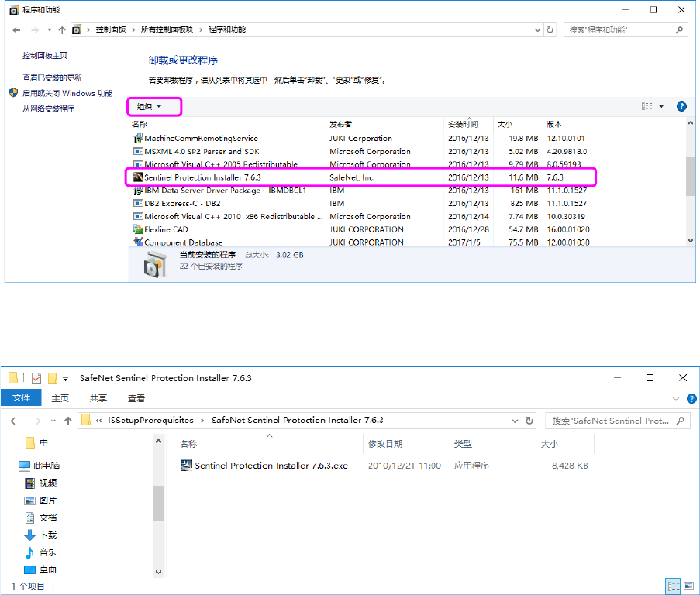Sort list by 名称 column header
This screenshot has height=595, width=700.
tap(140, 124)
